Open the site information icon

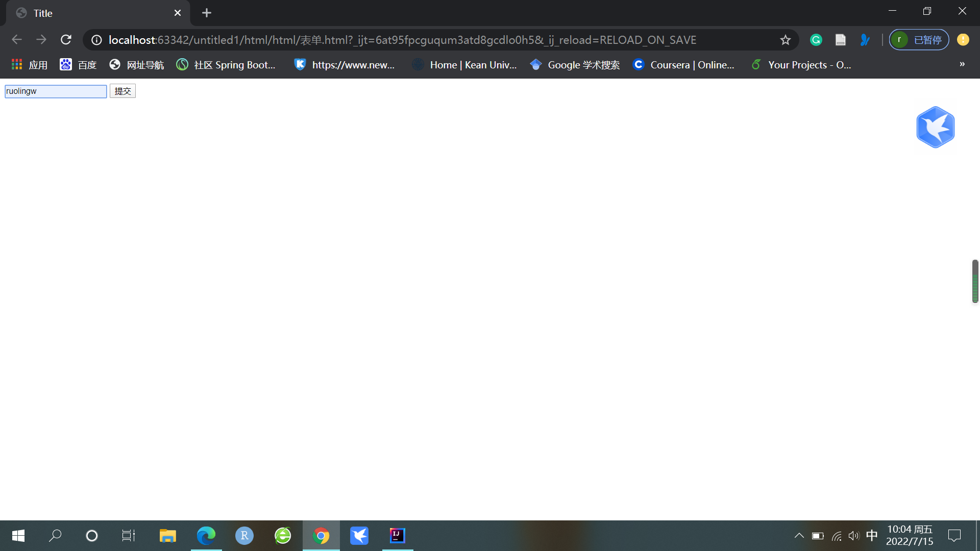[x=96, y=40]
